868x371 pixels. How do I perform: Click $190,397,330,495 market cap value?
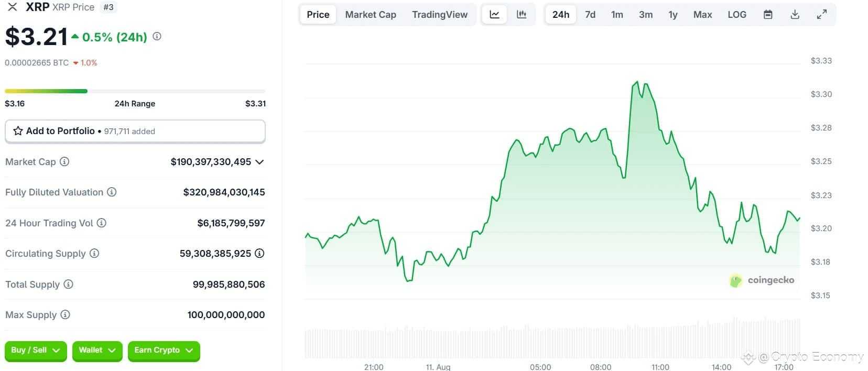(x=211, y=162)
